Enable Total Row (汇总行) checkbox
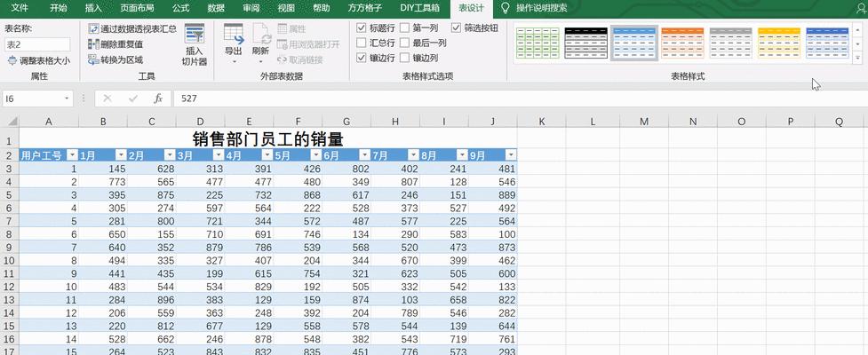This screenshot has height=355, width=868. [x=362, y=43]
